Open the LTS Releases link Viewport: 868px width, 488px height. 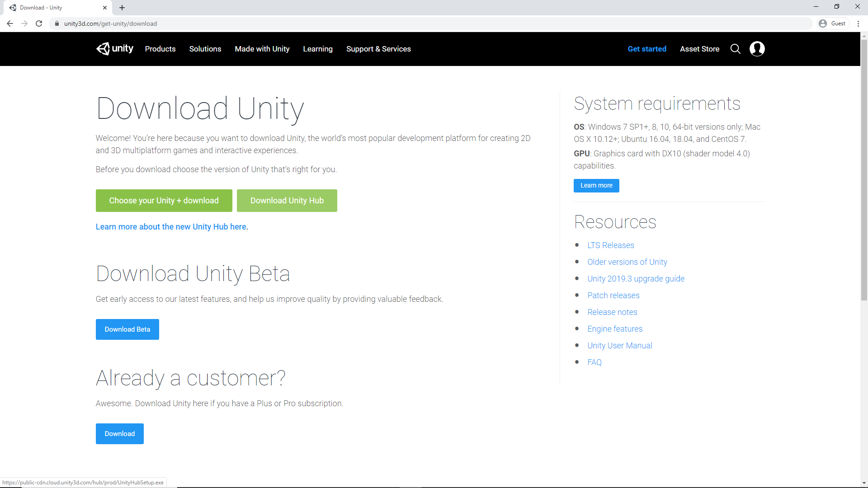611,245
